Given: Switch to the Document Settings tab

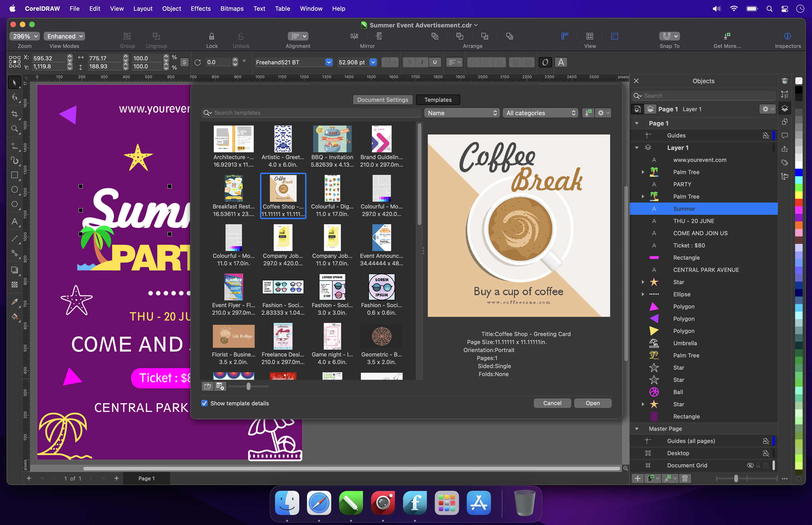Looking at the screenshot, I should click(382, 99).
